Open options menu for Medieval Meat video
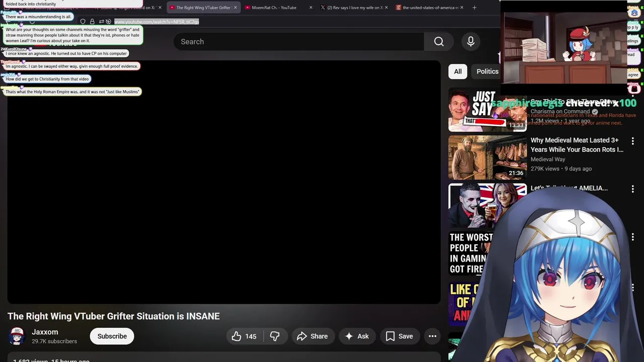Viewport: 644px width, 362px height. [x=632, y=141]
